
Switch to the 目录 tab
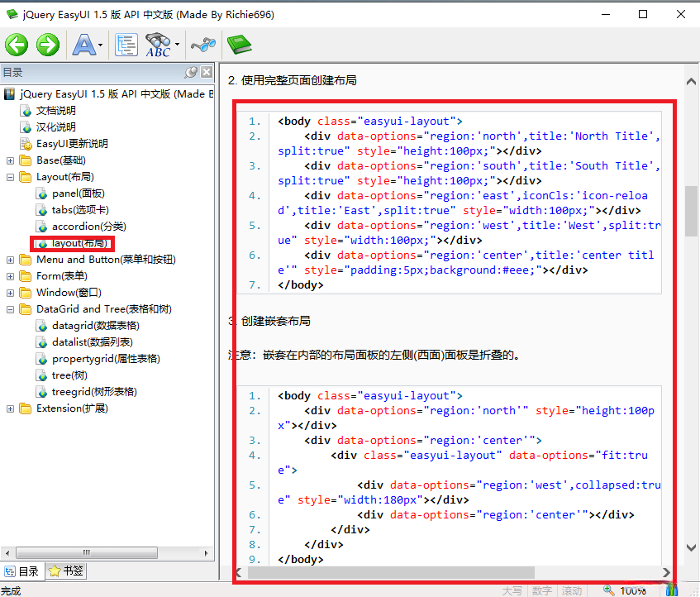pos(21,571)
